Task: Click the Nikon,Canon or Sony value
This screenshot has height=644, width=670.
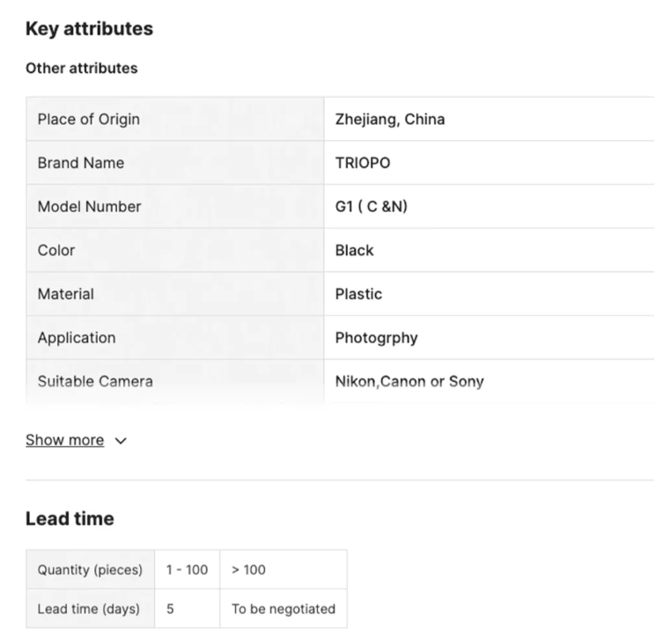Action: click(x=409, y=382)
